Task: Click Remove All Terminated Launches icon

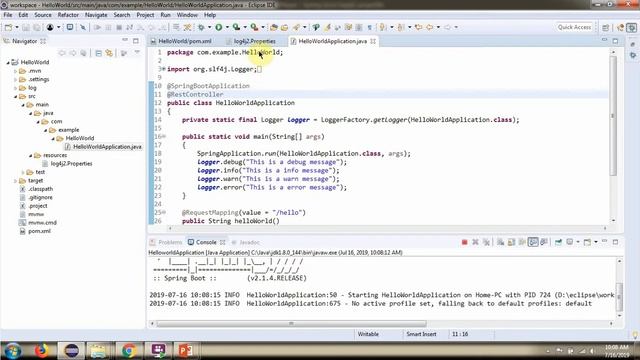Action: (x=486, y=242)
